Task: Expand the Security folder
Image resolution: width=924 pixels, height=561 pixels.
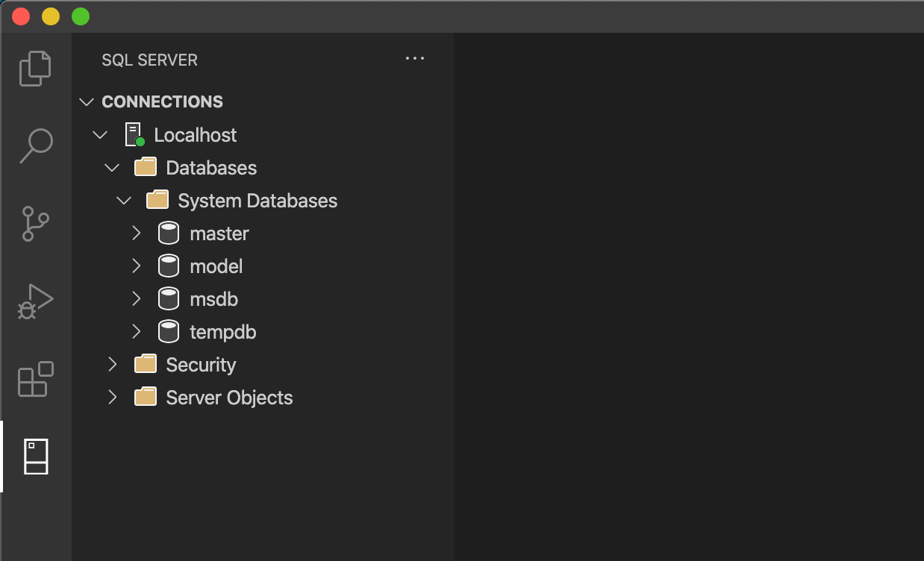Action: click(x=112, y=365)
